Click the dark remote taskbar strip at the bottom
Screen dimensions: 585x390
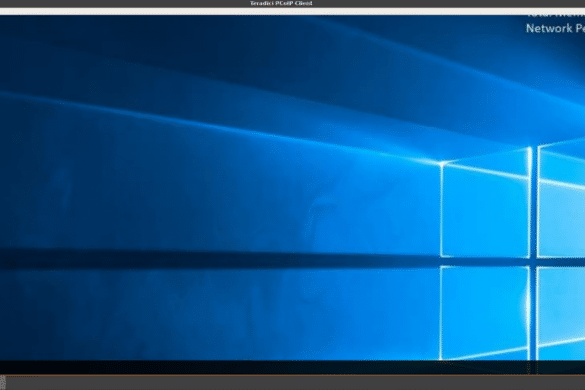292,367
